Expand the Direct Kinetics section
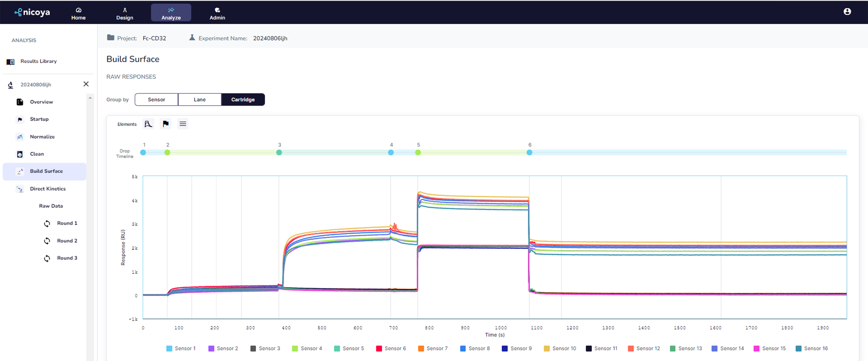 (48, 189)
